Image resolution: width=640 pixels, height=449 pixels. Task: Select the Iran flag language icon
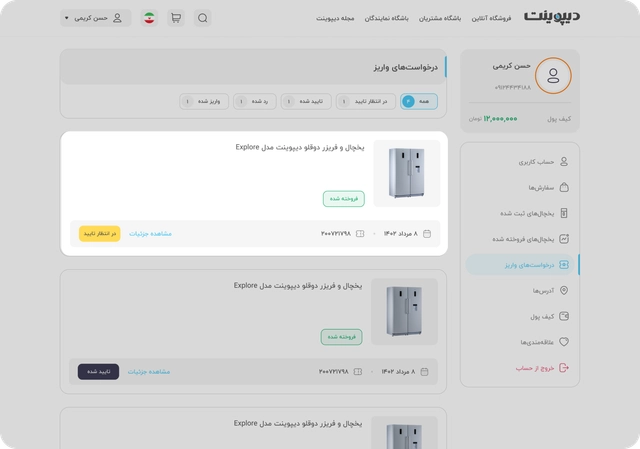[149, 18]
